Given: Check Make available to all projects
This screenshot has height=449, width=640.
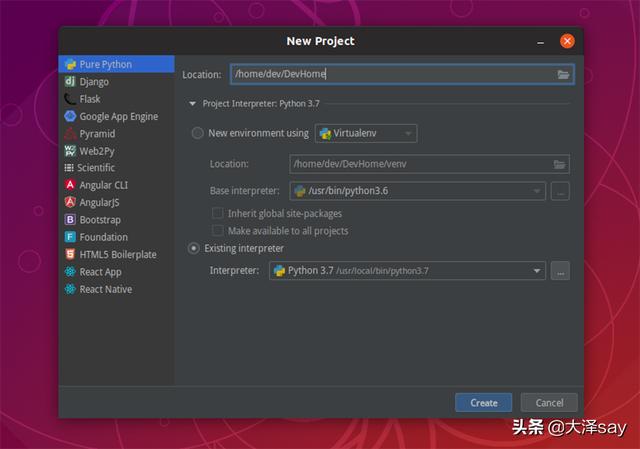Looking at the screenshot, I should coord(218,231).
